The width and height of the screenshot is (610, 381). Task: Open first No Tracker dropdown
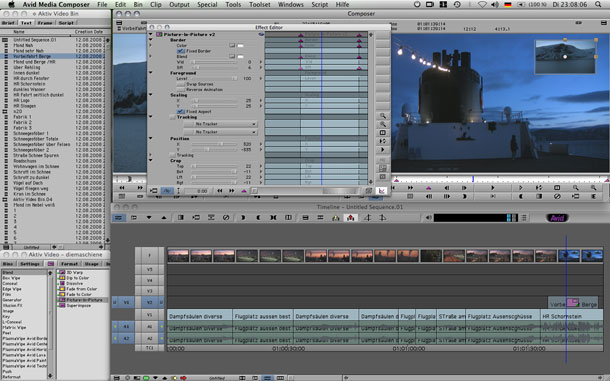(221, 124)
